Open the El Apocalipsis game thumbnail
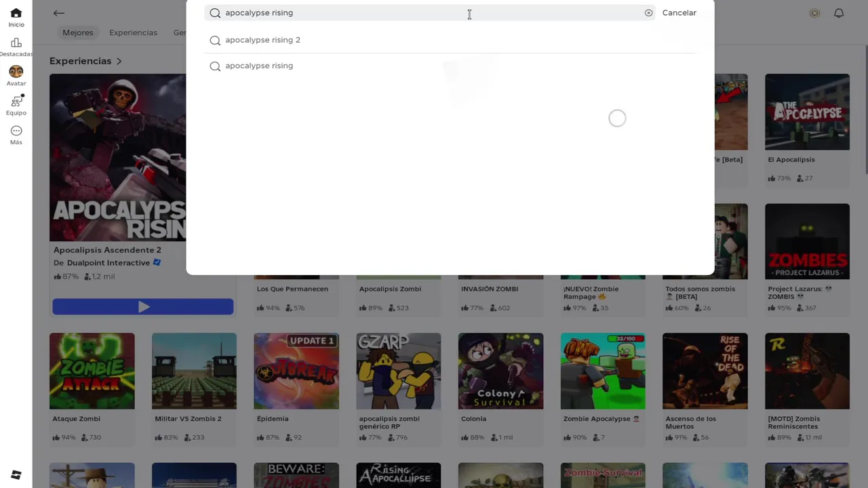 pos(807,112)
